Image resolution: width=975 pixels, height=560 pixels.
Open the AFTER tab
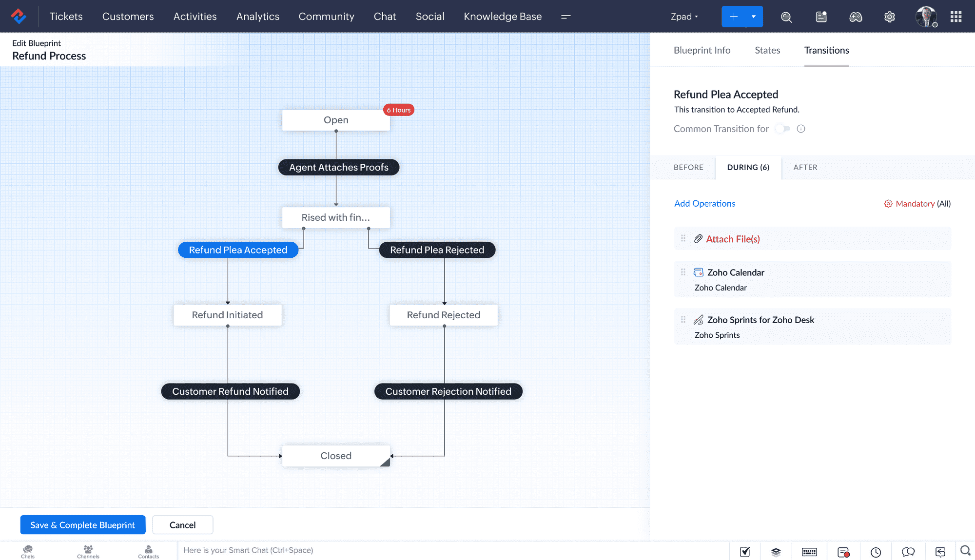(805, 167)
